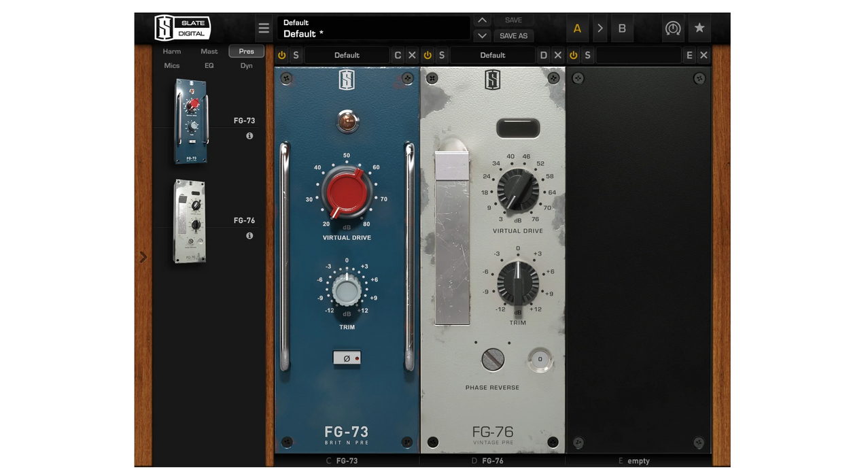
Task: Remove module in slot E
Action: coord(704,55)
